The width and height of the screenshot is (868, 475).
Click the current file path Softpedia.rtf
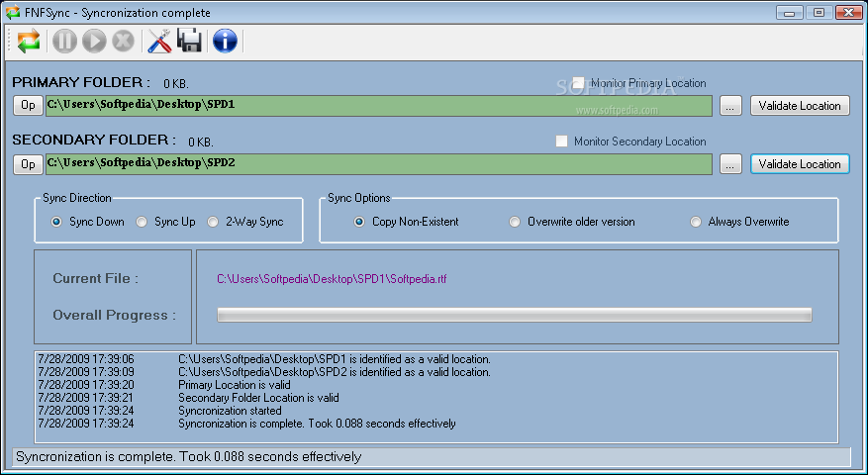pos(332,279)
